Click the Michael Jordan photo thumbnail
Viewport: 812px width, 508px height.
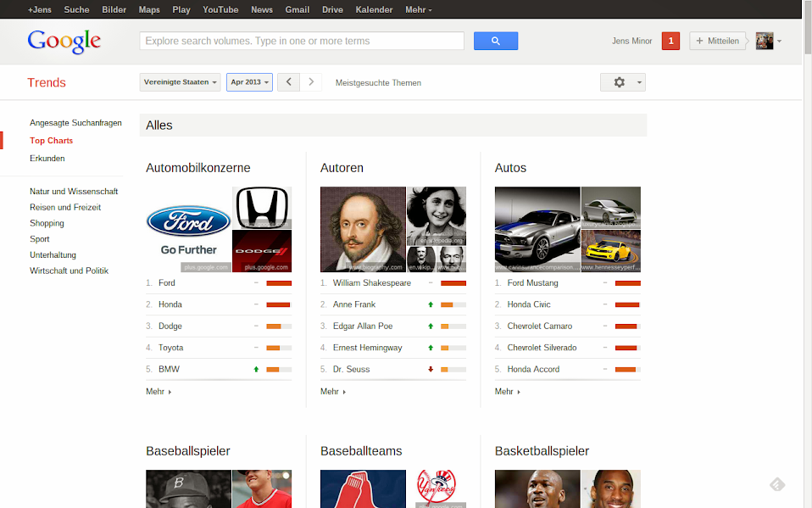point(537,488)
